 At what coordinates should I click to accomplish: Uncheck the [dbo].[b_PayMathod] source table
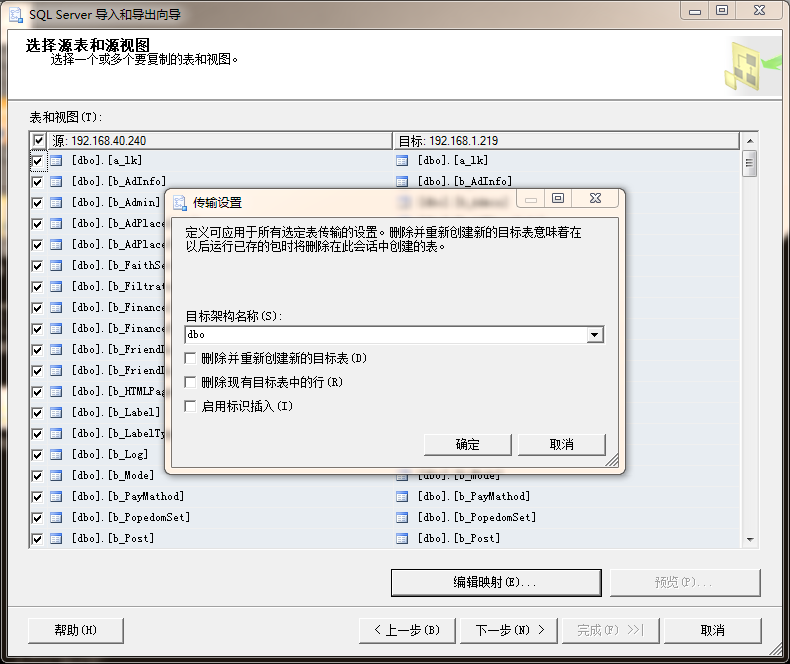point(37,497)
